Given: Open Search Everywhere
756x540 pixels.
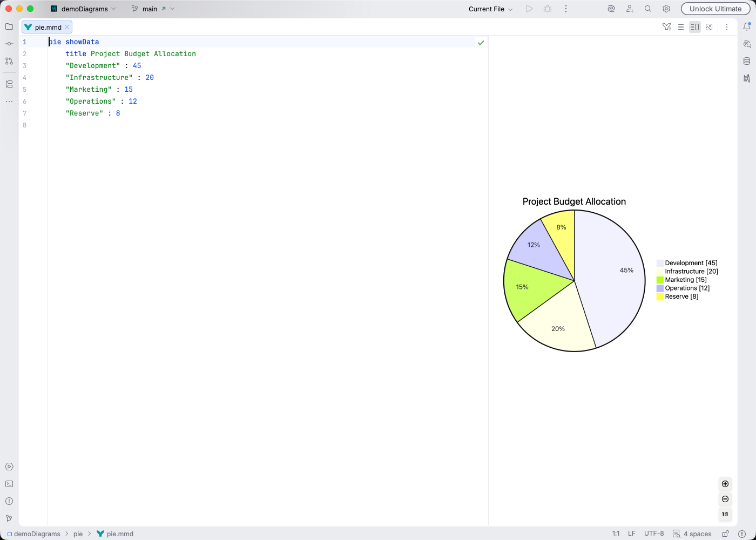Looking at the screenshot, I should click(x=647, y=9).
